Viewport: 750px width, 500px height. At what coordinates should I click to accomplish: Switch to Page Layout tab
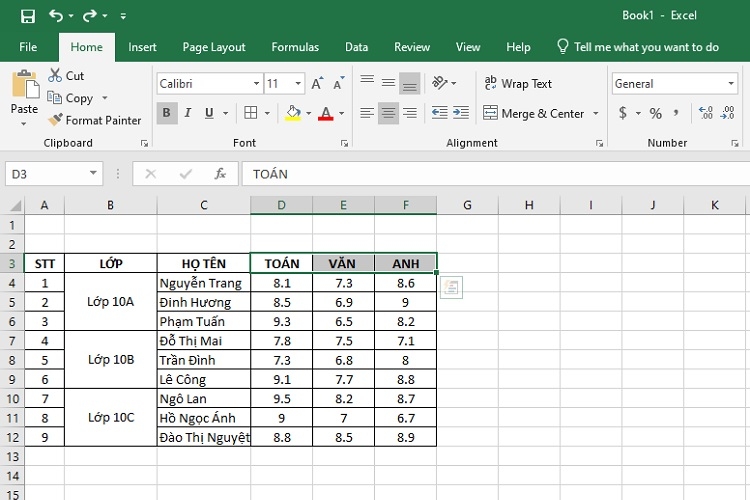tap(214, 47)
